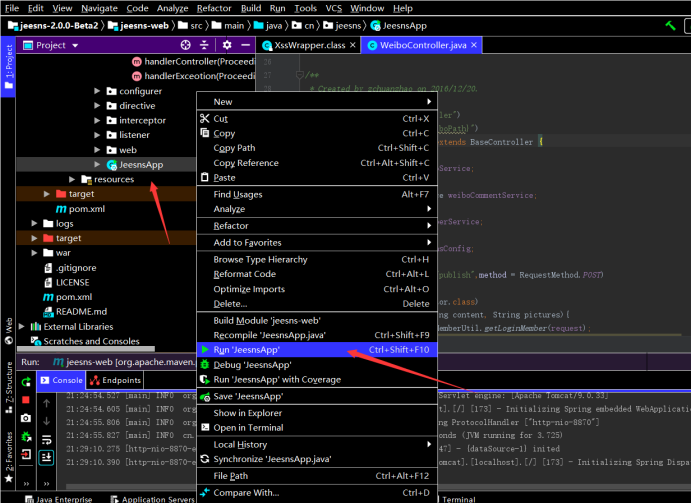
Task: Choose Compare With... in context menu
Action: click(317, 493)
